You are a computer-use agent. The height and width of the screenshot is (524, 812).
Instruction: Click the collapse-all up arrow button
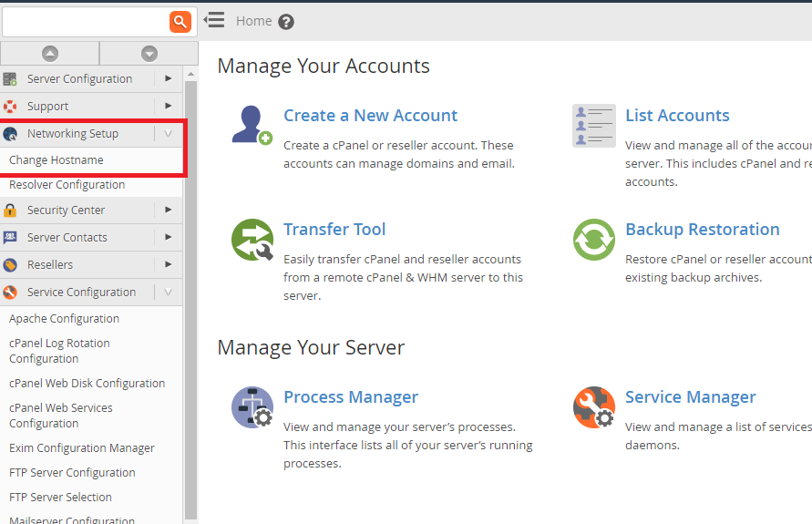(50, 54)
